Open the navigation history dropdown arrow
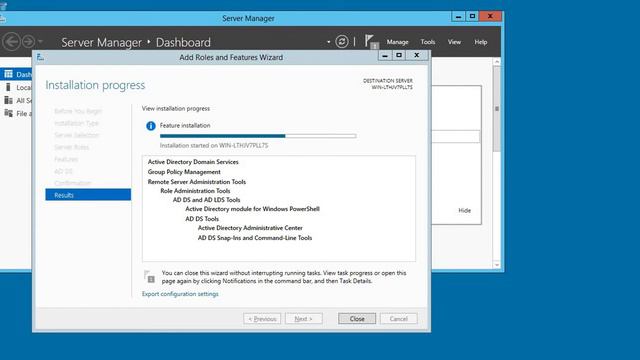640x360 pixels. pos(40,42)
